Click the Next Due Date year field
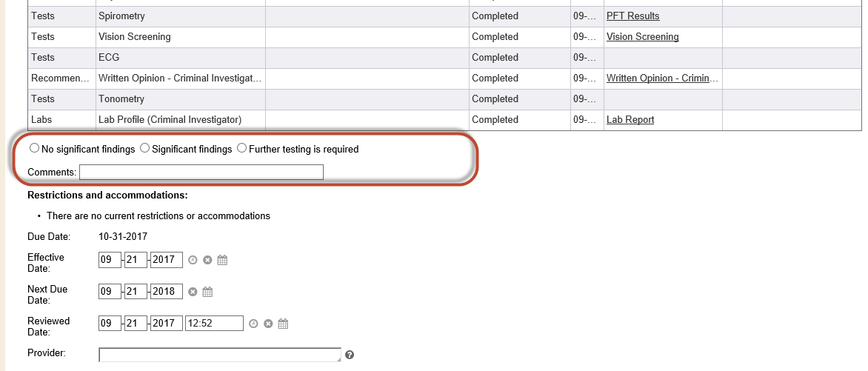 [166, 291]
